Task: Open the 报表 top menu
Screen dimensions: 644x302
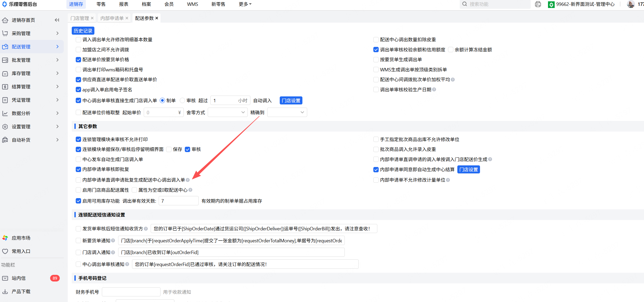Action: [x=124, y=4]
